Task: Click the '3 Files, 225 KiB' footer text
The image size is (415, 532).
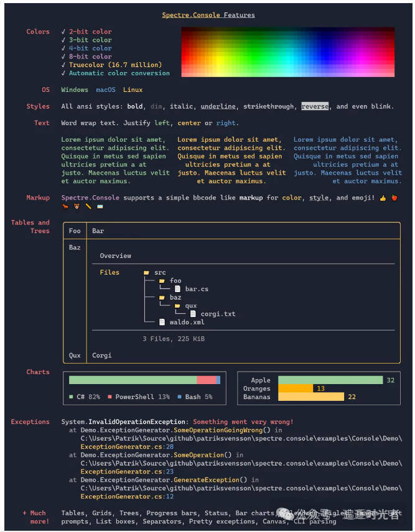Action: (174, 339)
